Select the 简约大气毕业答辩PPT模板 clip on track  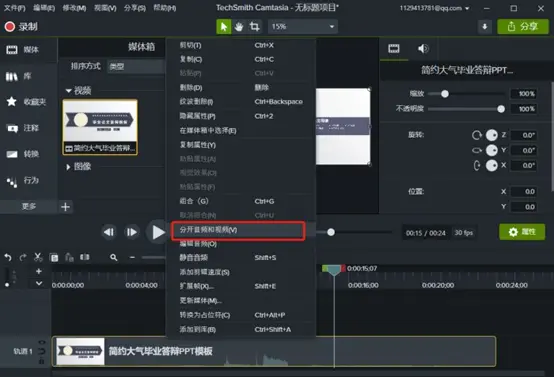(x=274, y=351)
